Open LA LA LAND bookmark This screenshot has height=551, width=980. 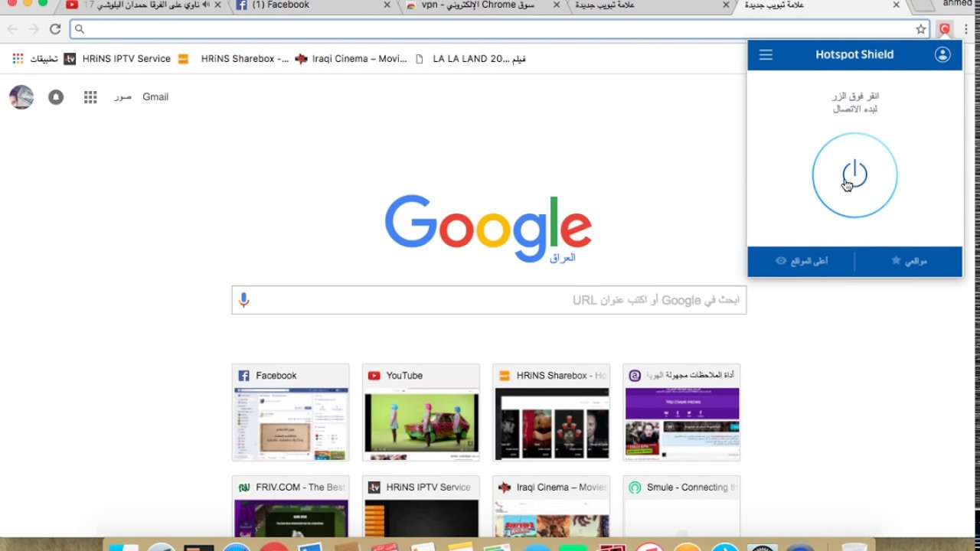tap(471, 58)
